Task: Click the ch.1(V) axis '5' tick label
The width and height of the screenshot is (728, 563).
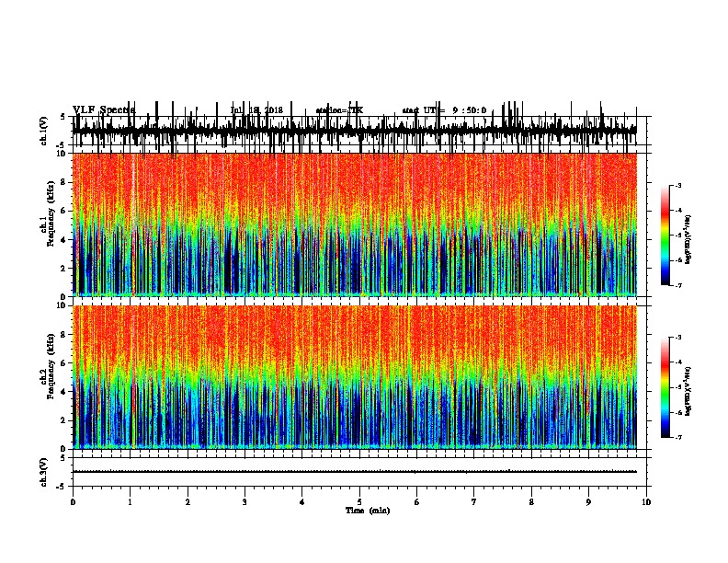Action: click(63, 117)
